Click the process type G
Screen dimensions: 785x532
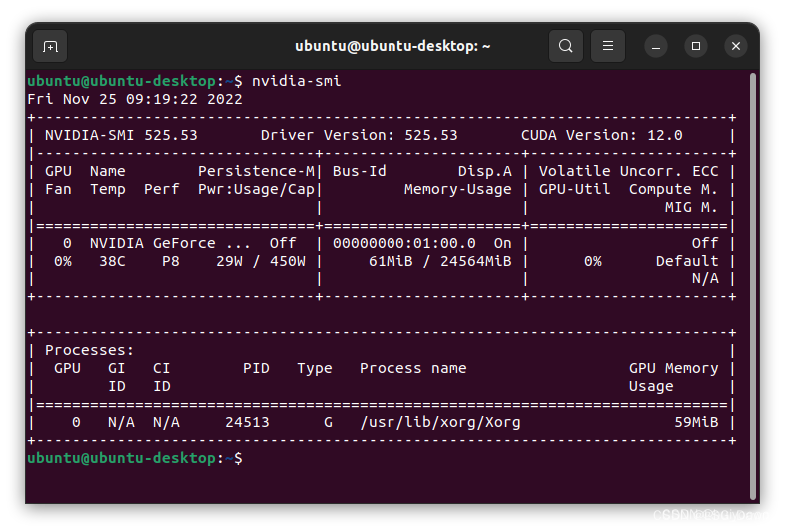tap(328, 423)
